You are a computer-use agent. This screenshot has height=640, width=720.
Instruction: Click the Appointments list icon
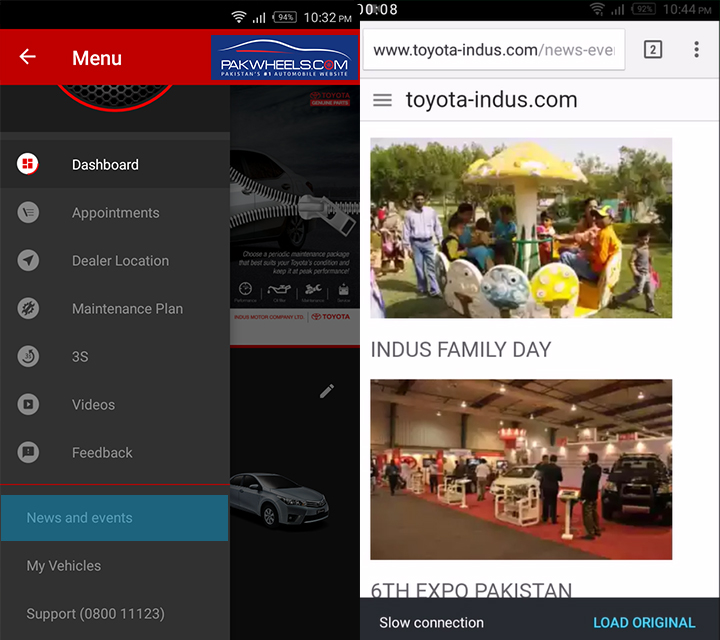tap(28, 212)
